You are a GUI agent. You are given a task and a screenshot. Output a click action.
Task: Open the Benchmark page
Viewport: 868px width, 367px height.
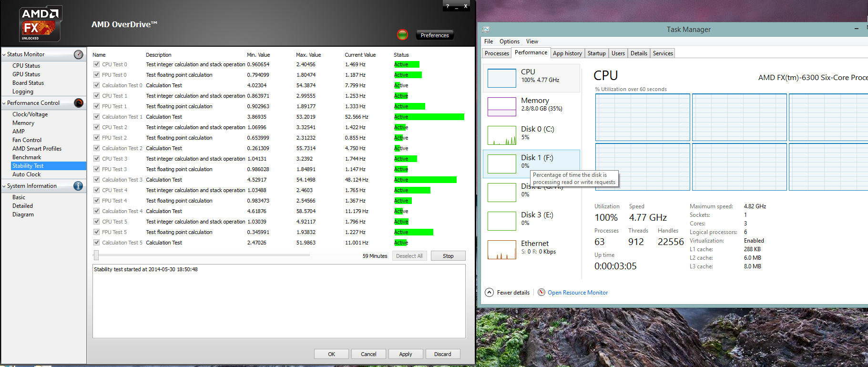pos(27,157)
